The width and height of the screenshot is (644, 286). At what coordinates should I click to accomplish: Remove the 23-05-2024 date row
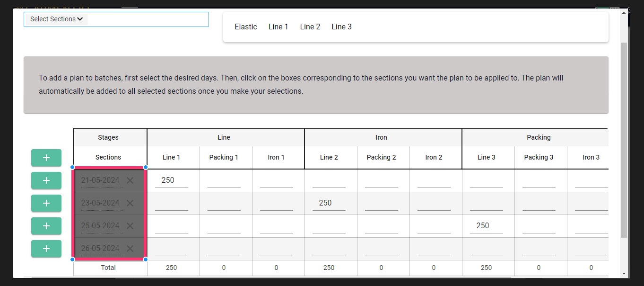coord(130,203)
